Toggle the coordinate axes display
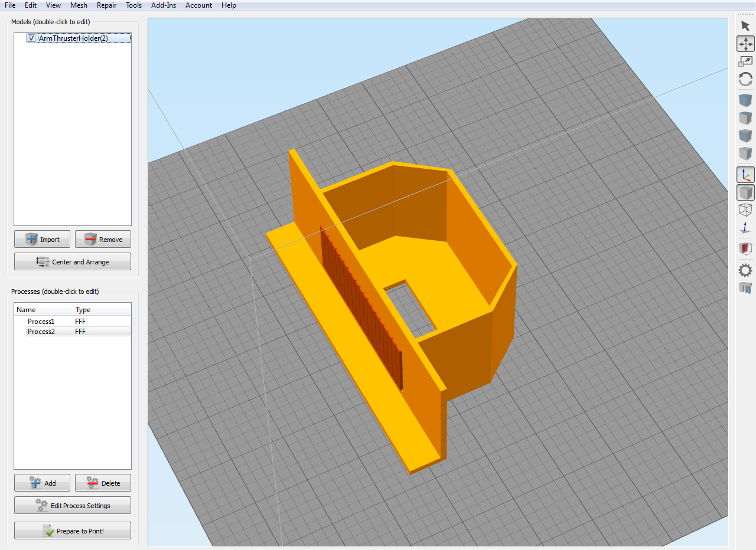Viewport: 756px width, 550px height. 745,175
